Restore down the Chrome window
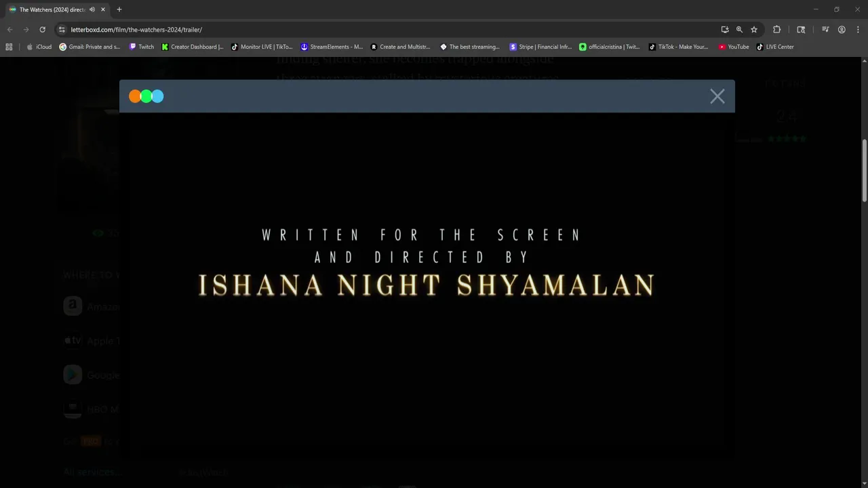 pos(837,9)
